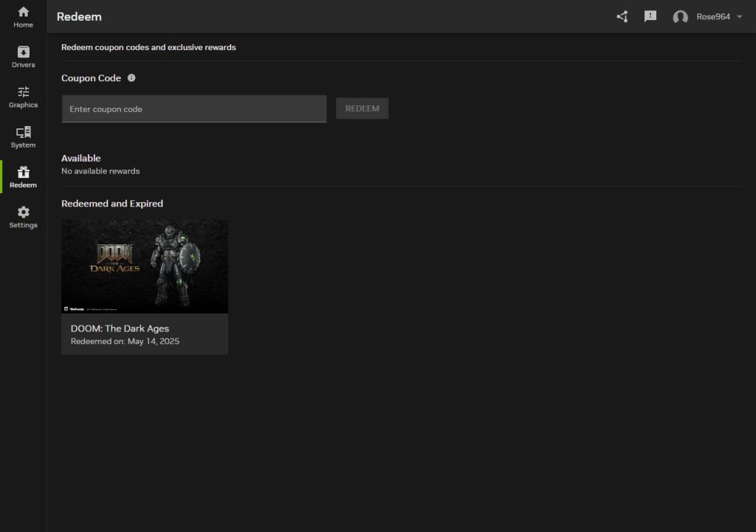756x532 pixels.
Task: Click the Available section heading
Action: (x=81, y=159)
